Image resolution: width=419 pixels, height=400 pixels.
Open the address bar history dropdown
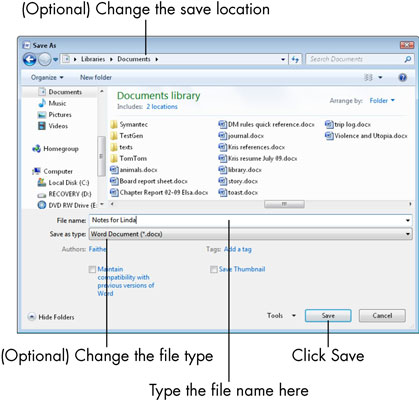pyautogui.click(x=283, y=60)
